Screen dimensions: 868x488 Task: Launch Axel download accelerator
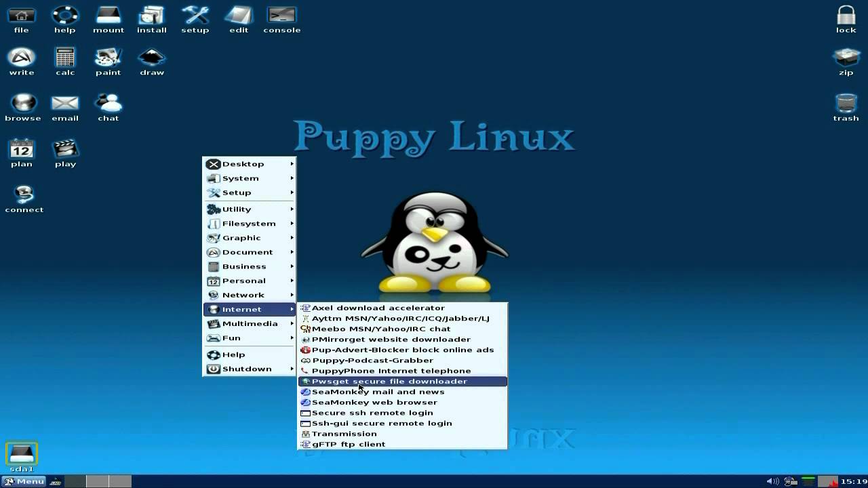coord(403,308)
